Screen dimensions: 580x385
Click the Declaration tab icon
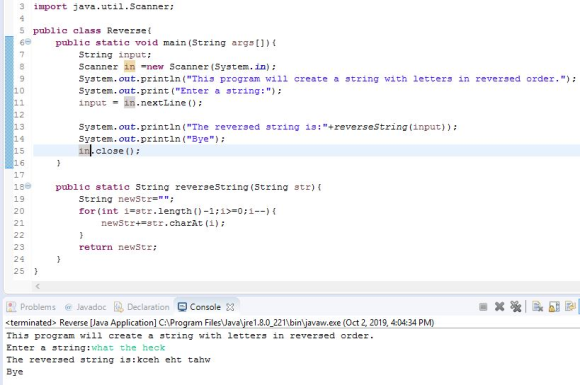tap(118, 307)
